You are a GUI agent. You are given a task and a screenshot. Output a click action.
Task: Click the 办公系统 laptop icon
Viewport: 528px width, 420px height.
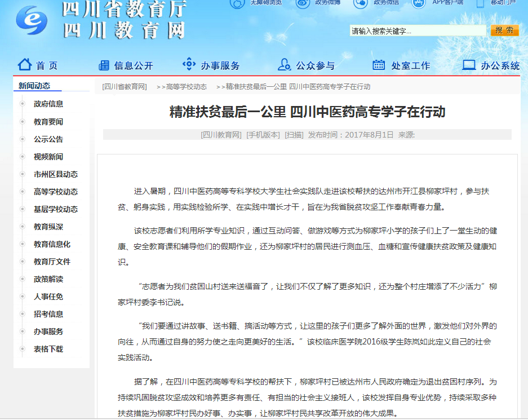pos(469,65)
